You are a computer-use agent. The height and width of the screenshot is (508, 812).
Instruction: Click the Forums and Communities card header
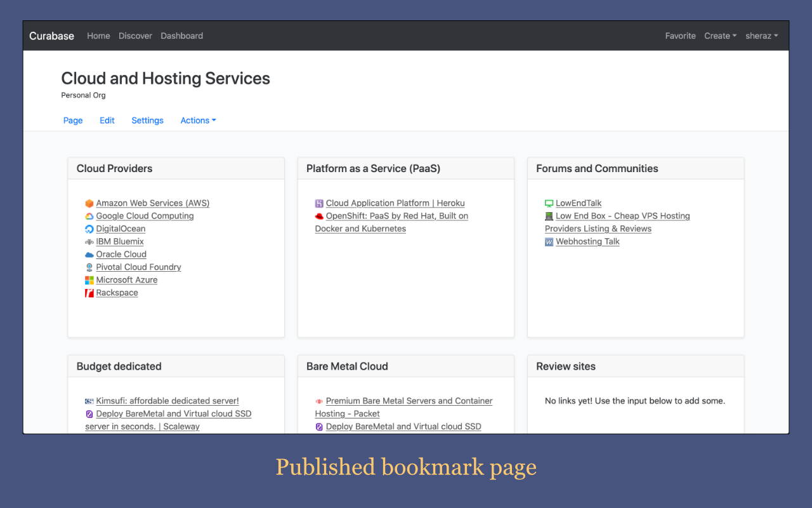(635, 169)
